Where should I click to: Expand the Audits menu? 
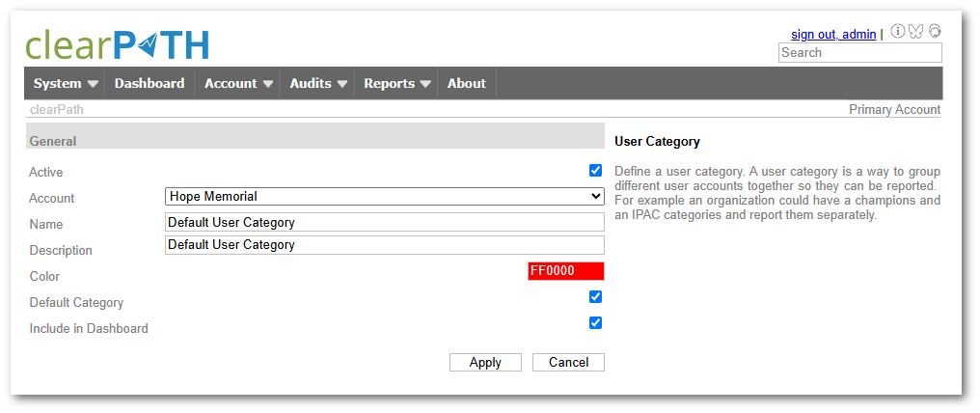pyautogui.click(x=317, y=83)
